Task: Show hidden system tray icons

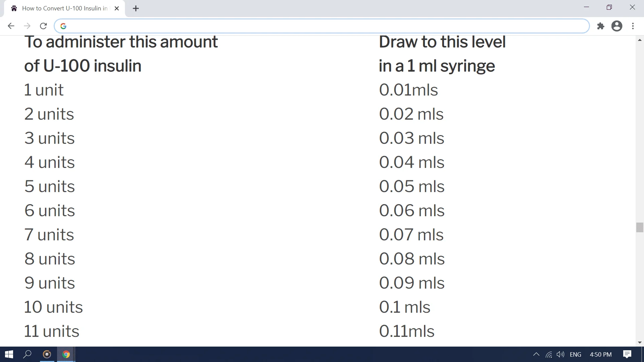Action: click(x=536, y=354)
